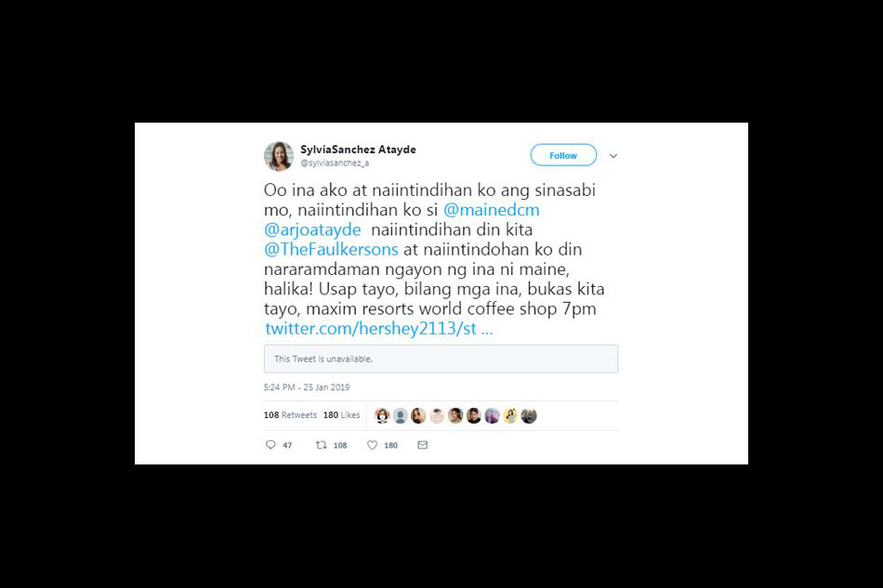The width and height of the screenshot is (883, 588).
Task: Click the gray default avatar in likers
Action: pyautogui.click(x=401, y=416)
